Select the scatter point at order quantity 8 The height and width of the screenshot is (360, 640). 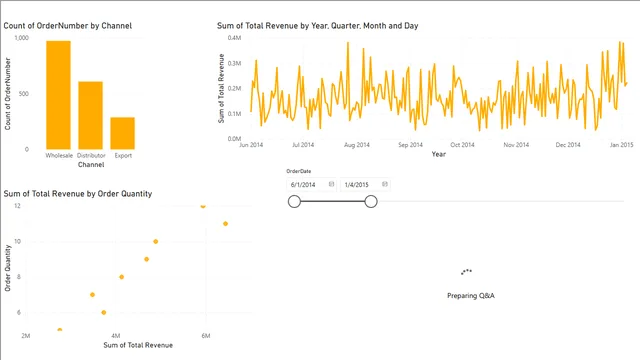(x=121, y=277)
